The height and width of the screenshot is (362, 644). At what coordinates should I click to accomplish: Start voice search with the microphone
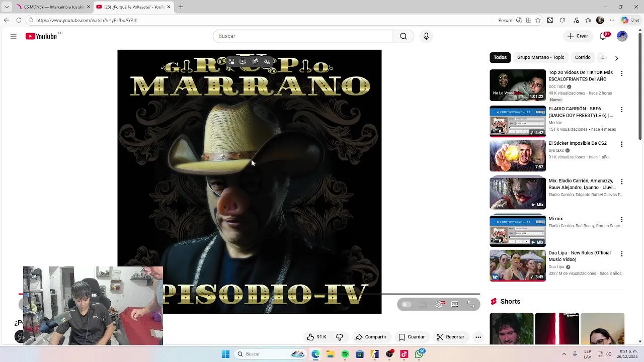pos(426,36)
